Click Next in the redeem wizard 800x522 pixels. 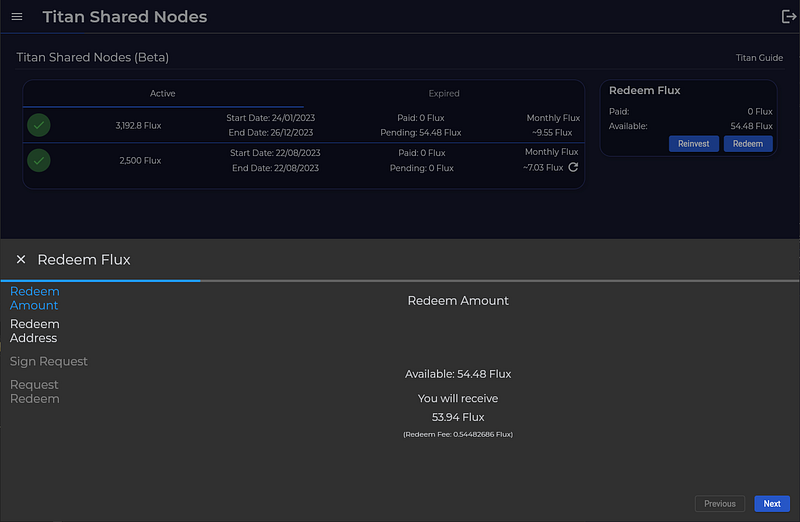point(772,504)
